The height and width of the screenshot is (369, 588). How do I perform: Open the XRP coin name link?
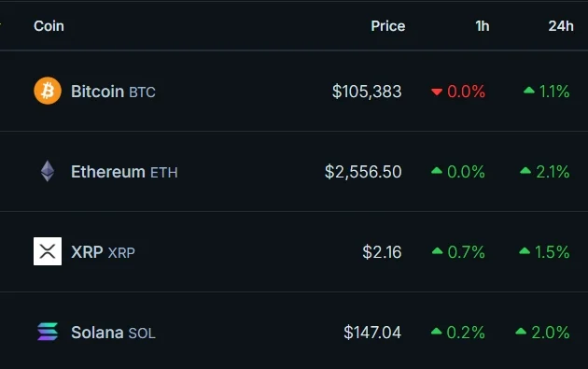coord(103,252)
